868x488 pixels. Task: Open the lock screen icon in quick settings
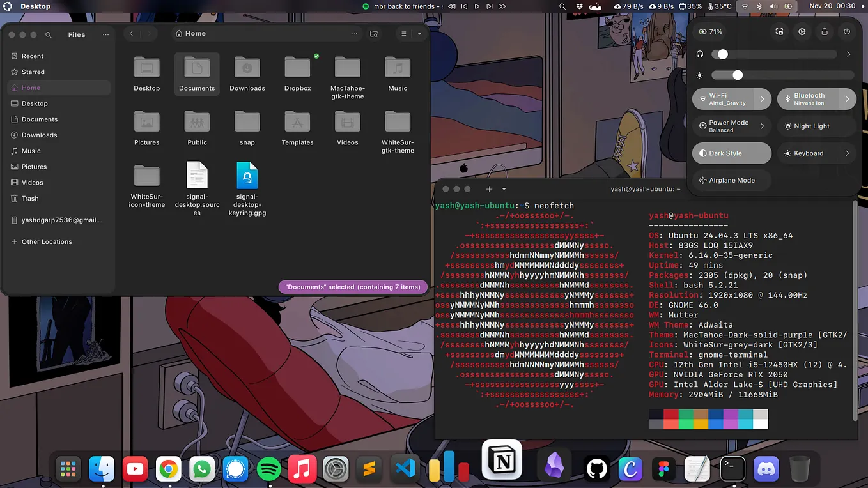(824, 31)
